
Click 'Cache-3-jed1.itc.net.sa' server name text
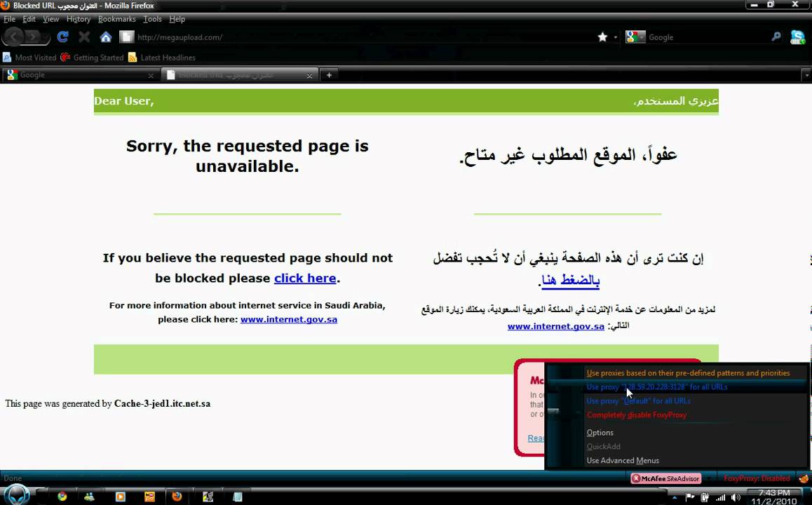pyautogui.click(x=162, y=403)
